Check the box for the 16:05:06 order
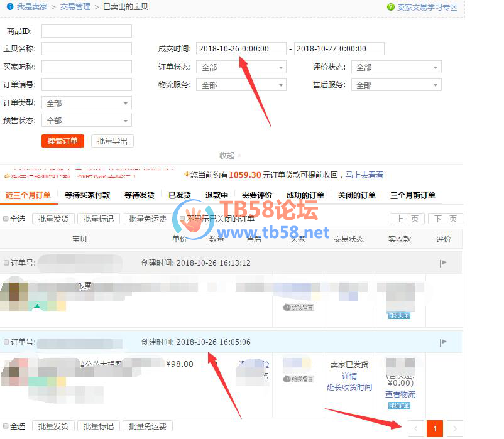Image resolution: width=504 pixels, height=439 pixels. tap(6, 342)
